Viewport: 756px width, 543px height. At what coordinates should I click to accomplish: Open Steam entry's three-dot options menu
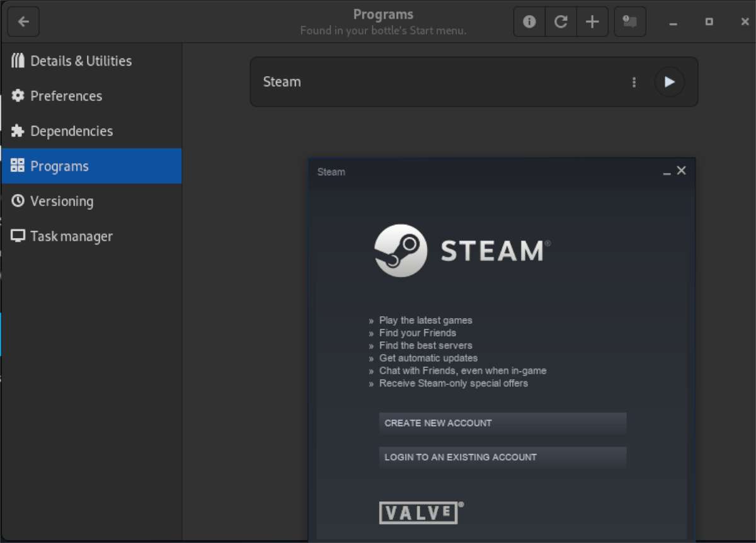coord(634,82)
